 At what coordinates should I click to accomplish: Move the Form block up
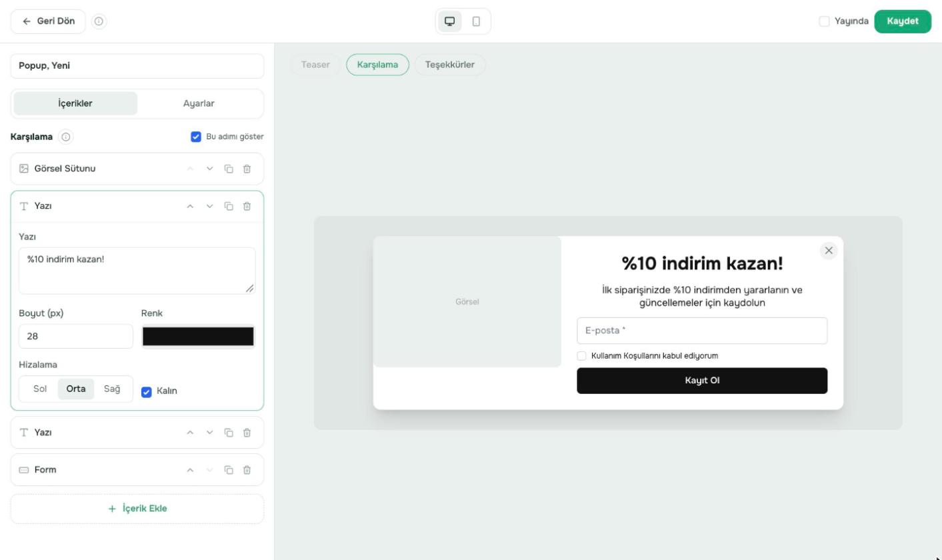coord(190,470)
